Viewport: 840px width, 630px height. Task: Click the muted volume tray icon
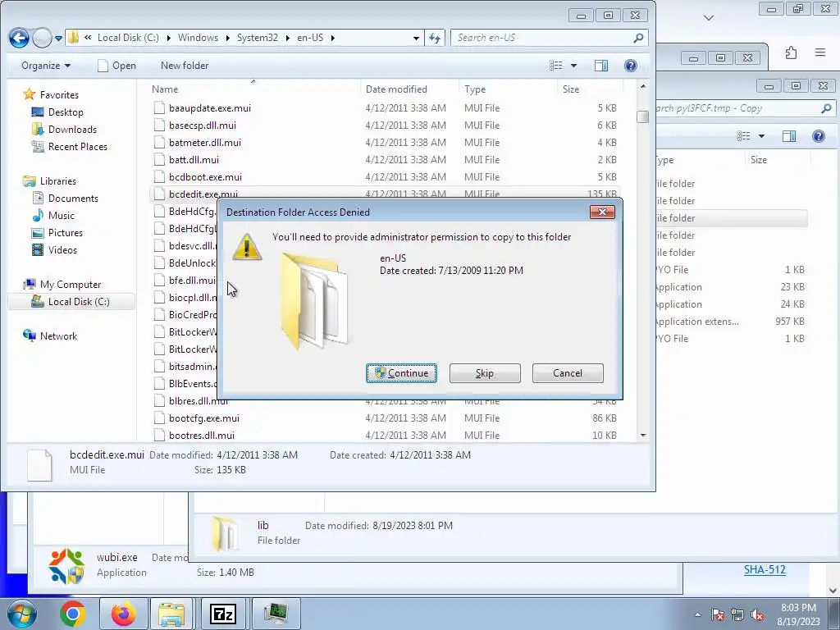(x=757, y=614)
